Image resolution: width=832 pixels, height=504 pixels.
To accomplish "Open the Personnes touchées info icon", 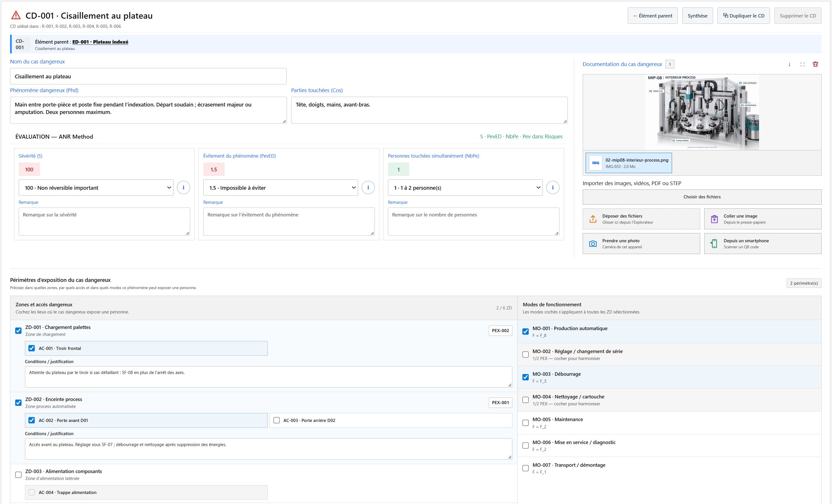I will tap(553, 188).
